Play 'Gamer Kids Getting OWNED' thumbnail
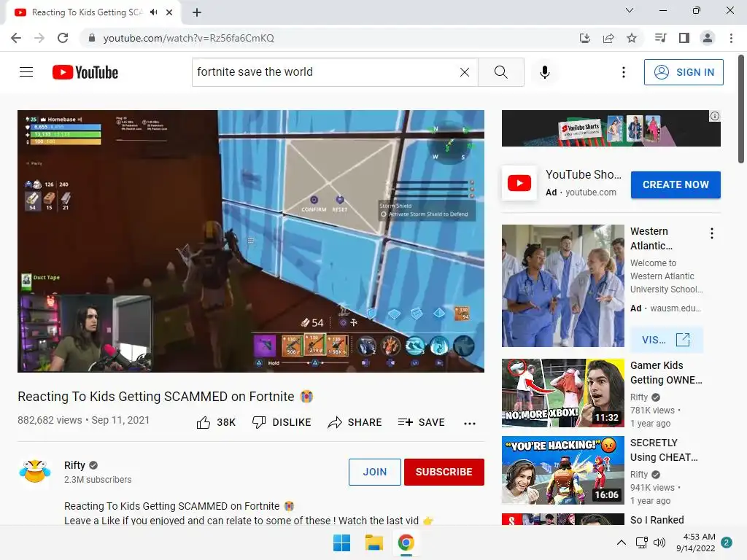 pyautogui.click(x=562, y=393)
